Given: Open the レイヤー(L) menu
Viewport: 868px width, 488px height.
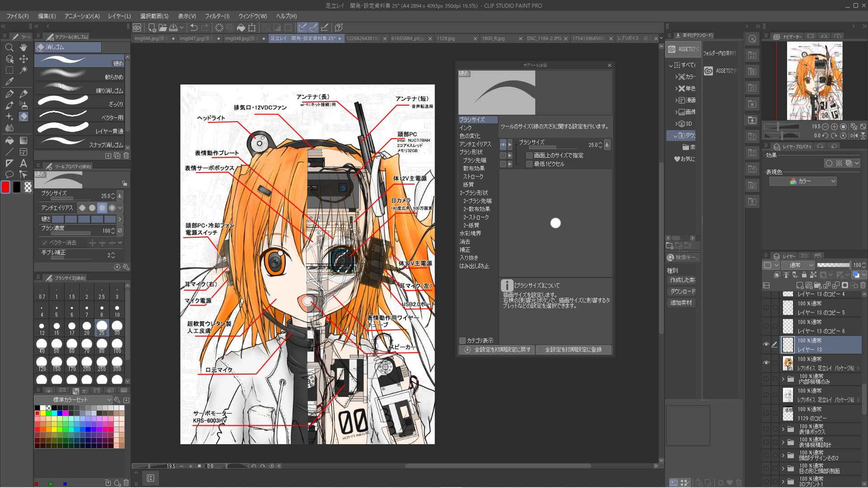Looking at the screenshot, I should (x=119, y=16).
